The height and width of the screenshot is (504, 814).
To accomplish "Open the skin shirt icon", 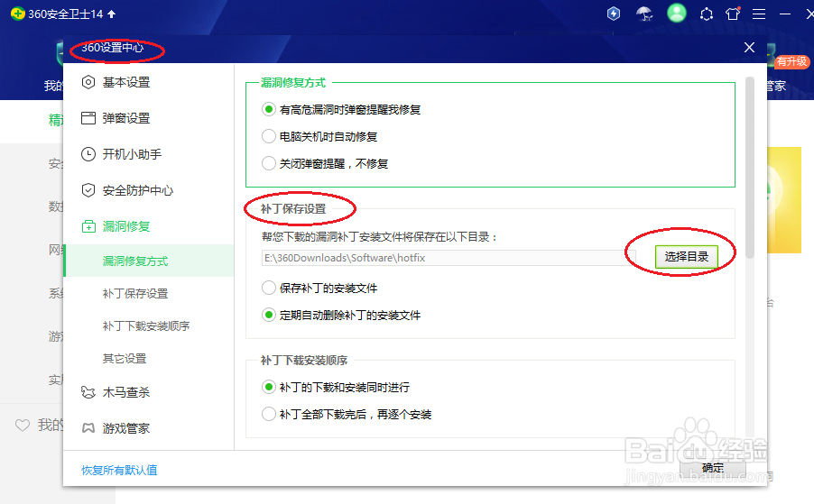I will pos(733,14).
